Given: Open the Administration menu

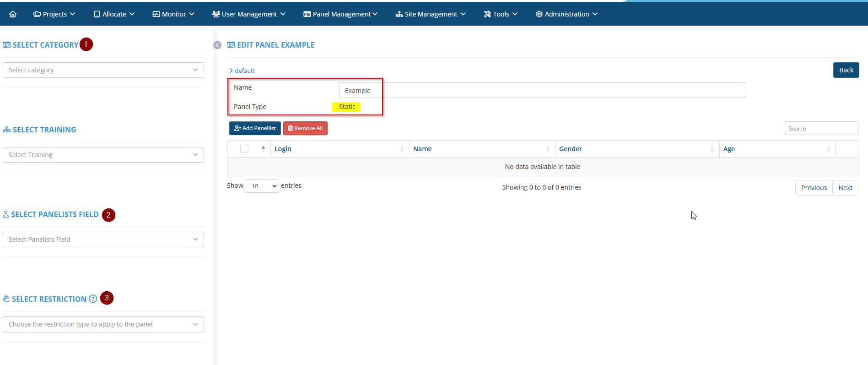Looking at the screenshot, I should tap(566, 14).
